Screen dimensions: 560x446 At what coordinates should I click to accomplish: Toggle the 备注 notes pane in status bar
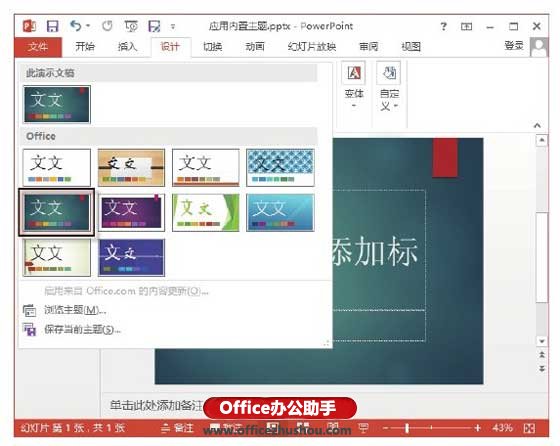pyautogui.click(x=178, y=428)
